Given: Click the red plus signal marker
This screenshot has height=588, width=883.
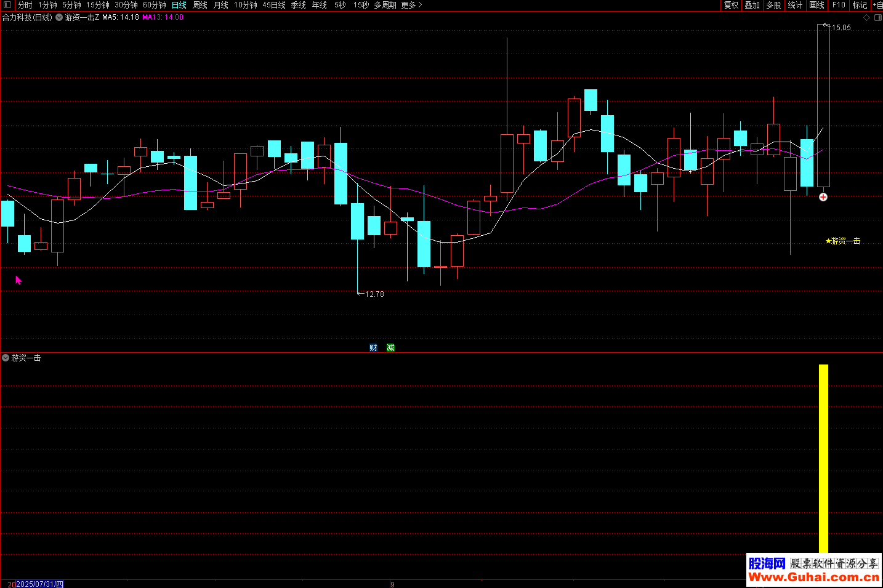Looking at the screenshot, I should [x=823, y=197].
